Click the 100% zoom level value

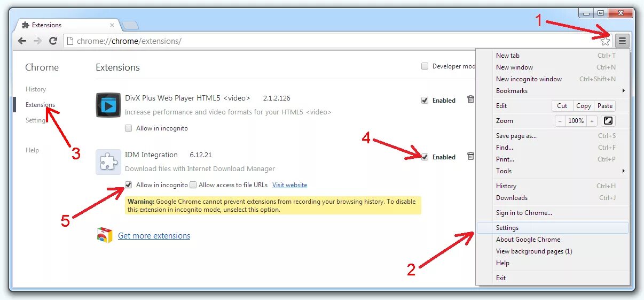[x=576, y=121]
